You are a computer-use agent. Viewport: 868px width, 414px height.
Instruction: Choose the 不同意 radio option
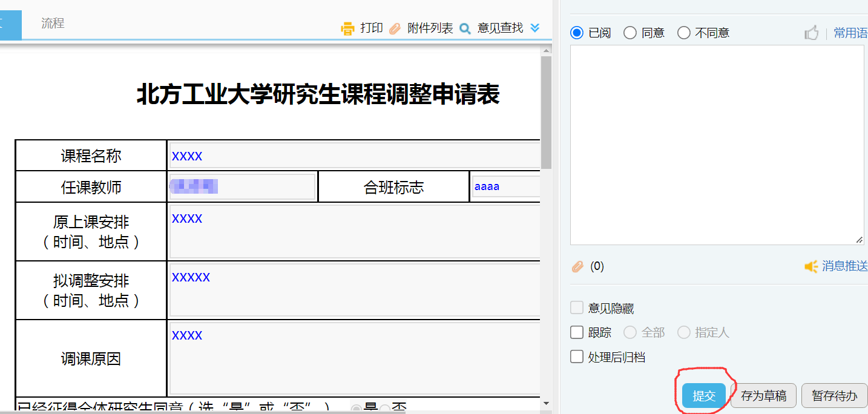coord(684,33)
